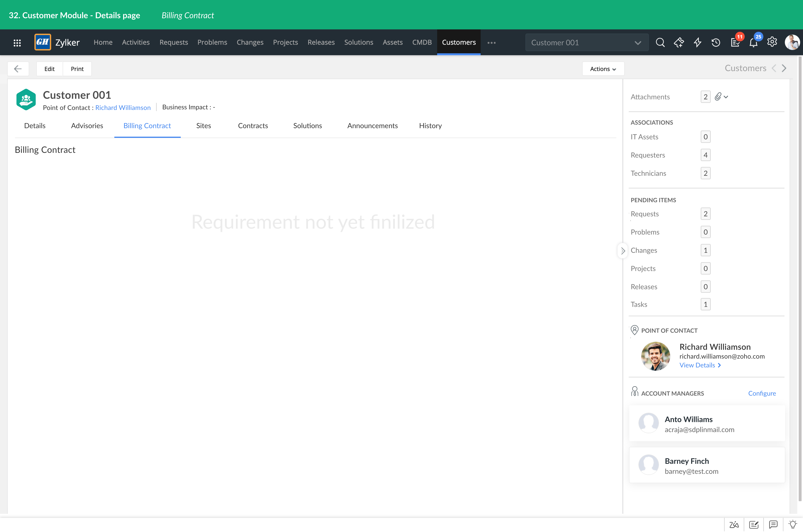Select the Billing Contract tab

147,126
